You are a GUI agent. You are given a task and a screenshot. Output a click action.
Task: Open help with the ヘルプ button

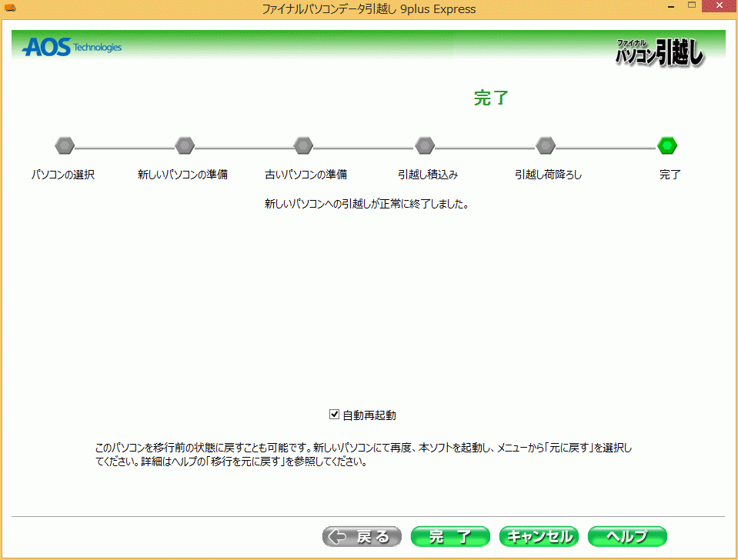coord(627,536)
